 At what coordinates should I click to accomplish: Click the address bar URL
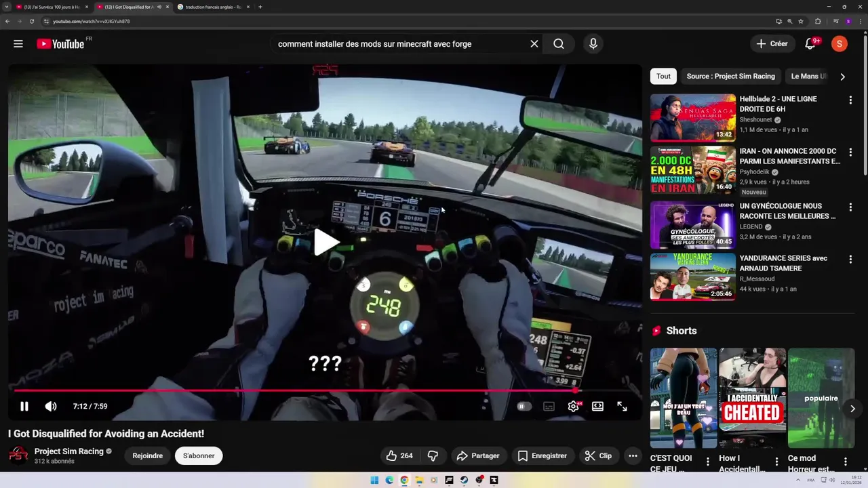coord(92,21)
